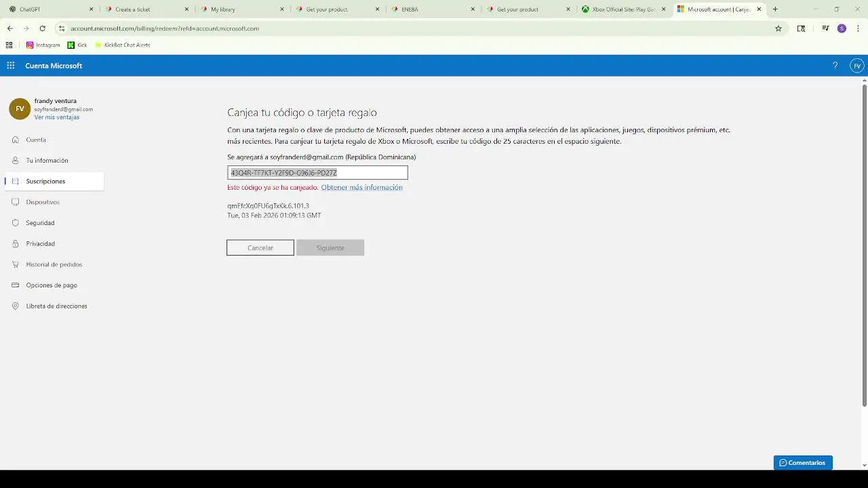This screenshot has height=488, width=868.
Task: Open the Chrome three-dot menu
Action: click(x=858, y=28)
